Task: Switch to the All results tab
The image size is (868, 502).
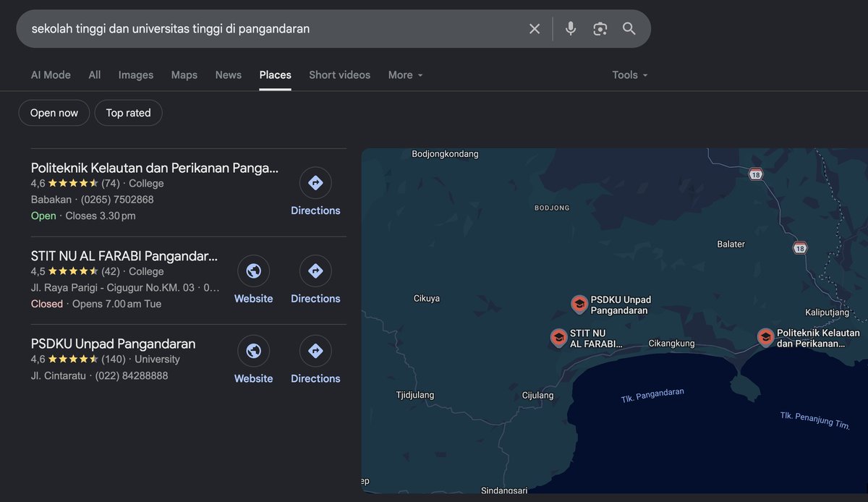Action: 95,75
